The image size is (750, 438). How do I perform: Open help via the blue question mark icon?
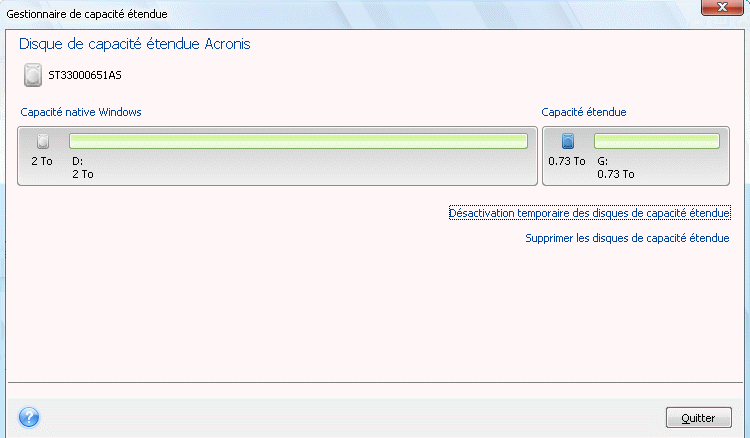point(29,417)
